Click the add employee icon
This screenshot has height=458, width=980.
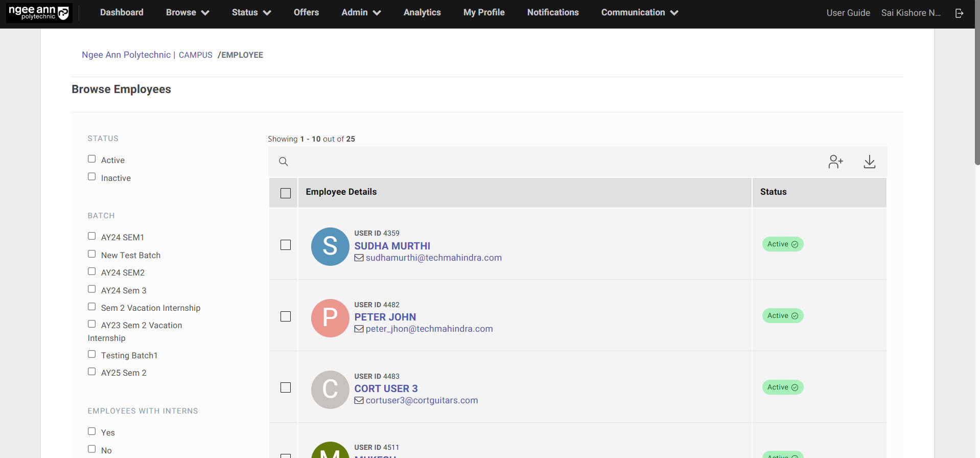(835, 162)
